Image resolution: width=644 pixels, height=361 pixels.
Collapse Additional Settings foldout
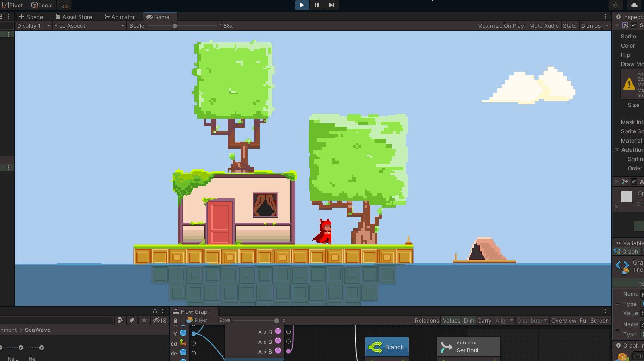[617, 150]
